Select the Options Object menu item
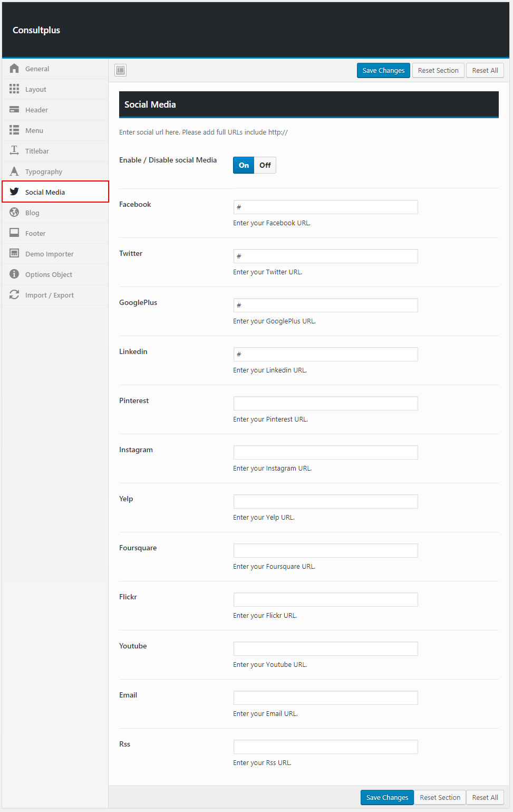The height and width of the screenshot is (812, 513). [x=49, y=274]
